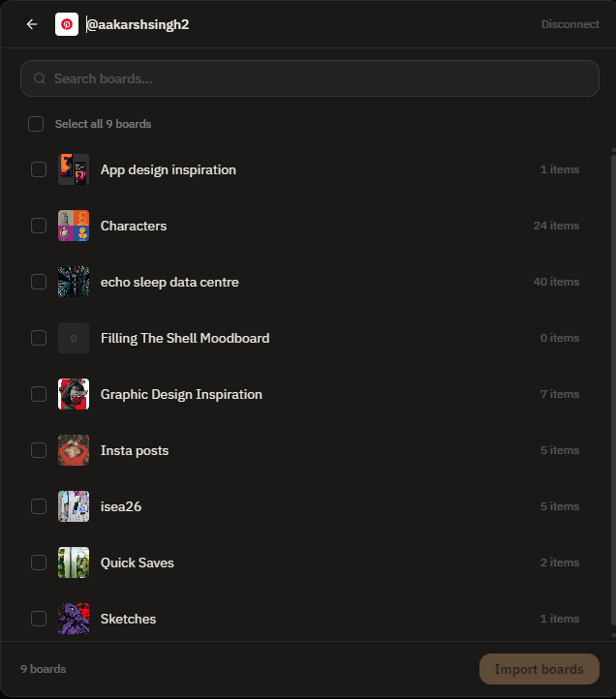Click the Insta posts board name
This screenshot has width=616, height=699.
click(x=135, y=450)
